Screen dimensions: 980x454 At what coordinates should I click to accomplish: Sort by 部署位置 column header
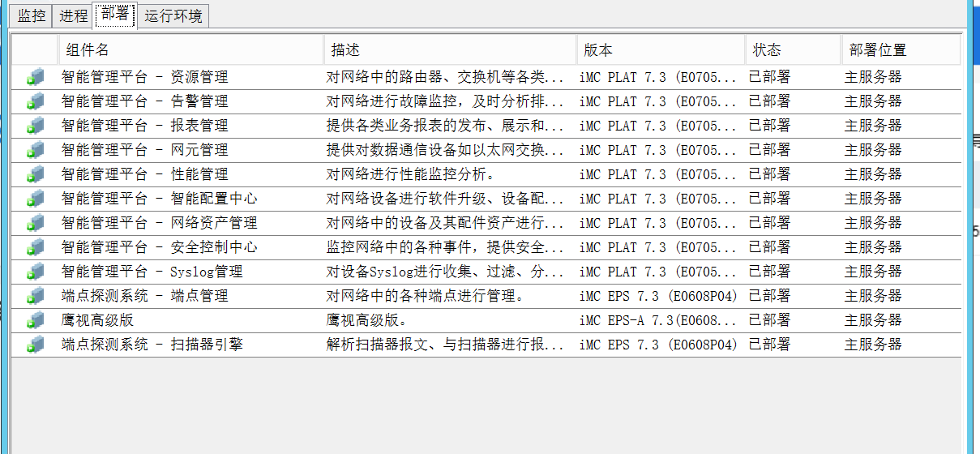(x=901, y=49)
